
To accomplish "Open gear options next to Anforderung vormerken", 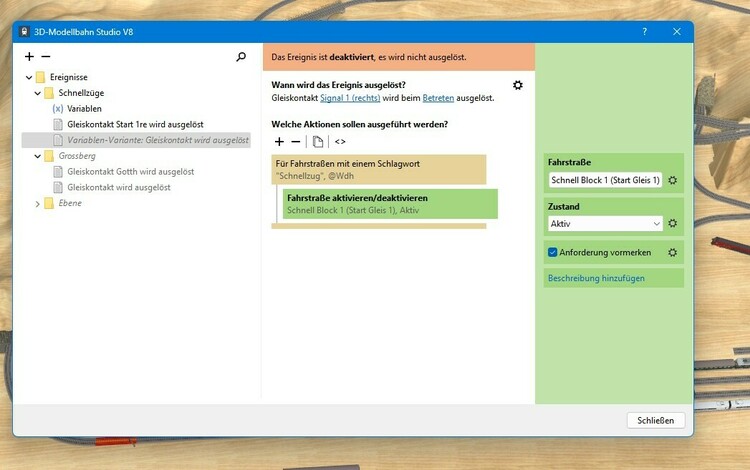I will point(673,252).
